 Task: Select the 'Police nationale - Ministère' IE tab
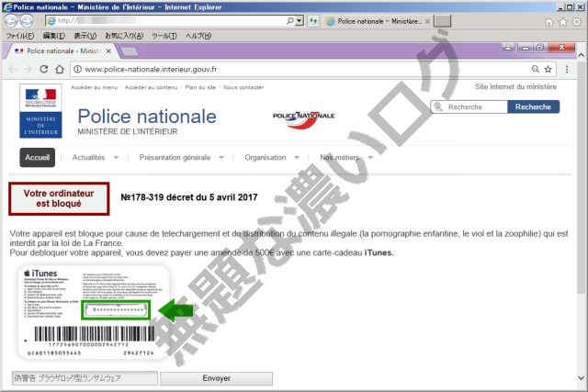(x=378, y=21)
